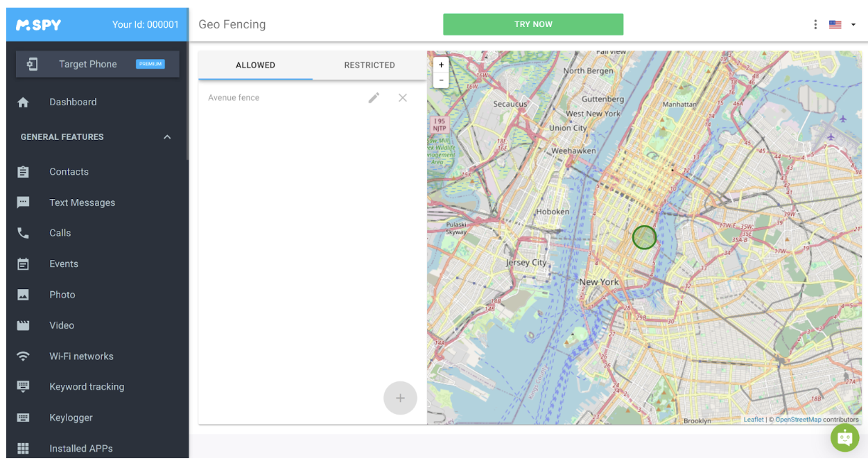This screenshot has height=470, width=868.
Task: Open the OpenStreetMap attribution link
Action: coord(798,419)
